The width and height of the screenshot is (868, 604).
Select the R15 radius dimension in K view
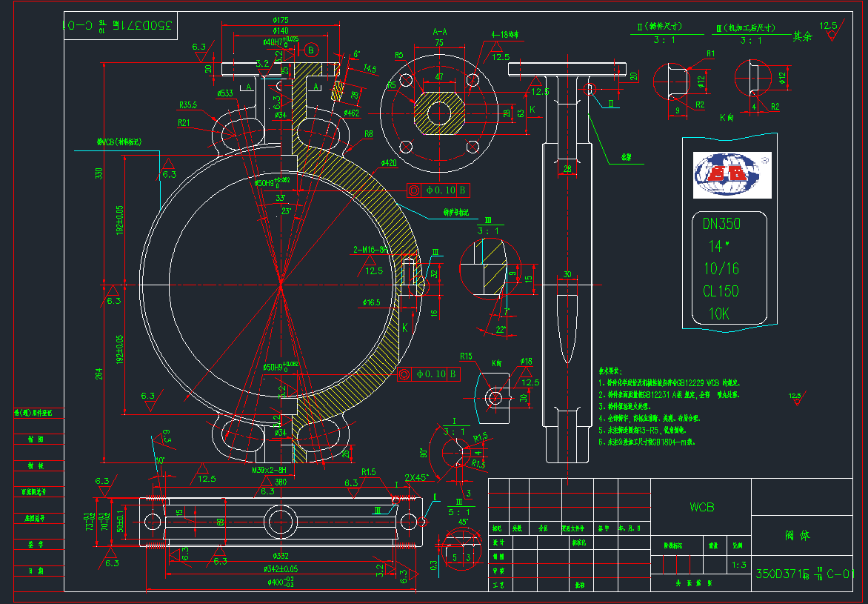coord(466,356)
